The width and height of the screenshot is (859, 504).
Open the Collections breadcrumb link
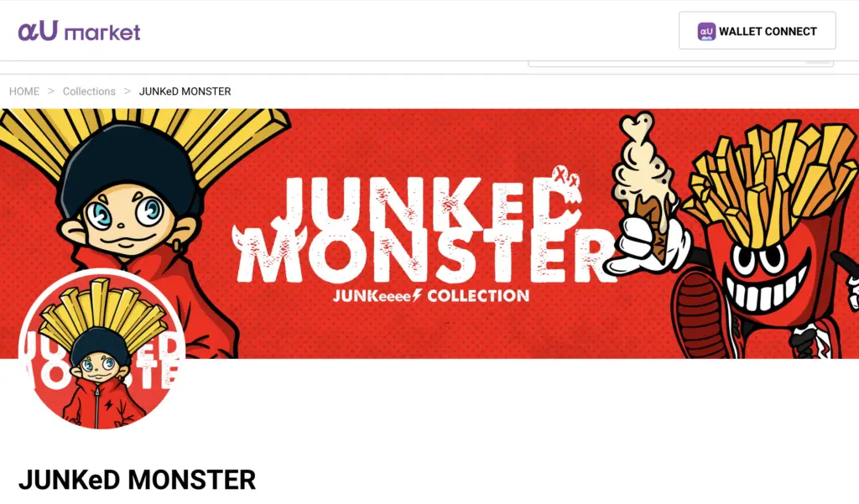[89, 91]
